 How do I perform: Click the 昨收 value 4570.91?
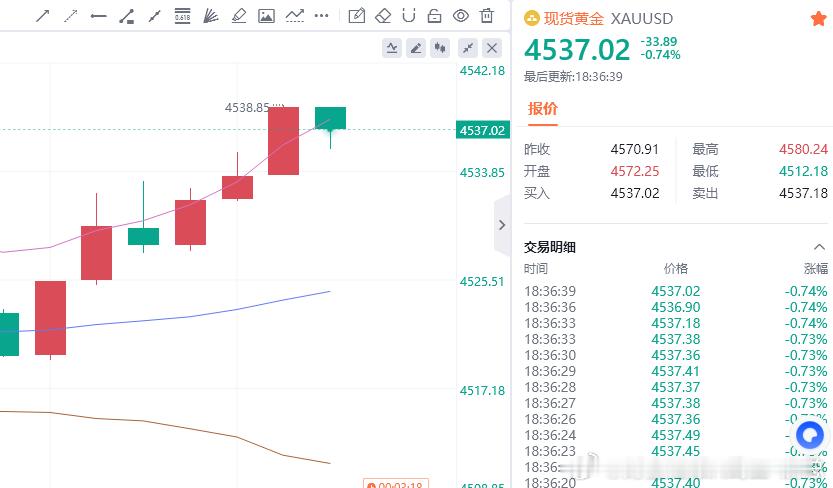[634, 149]
